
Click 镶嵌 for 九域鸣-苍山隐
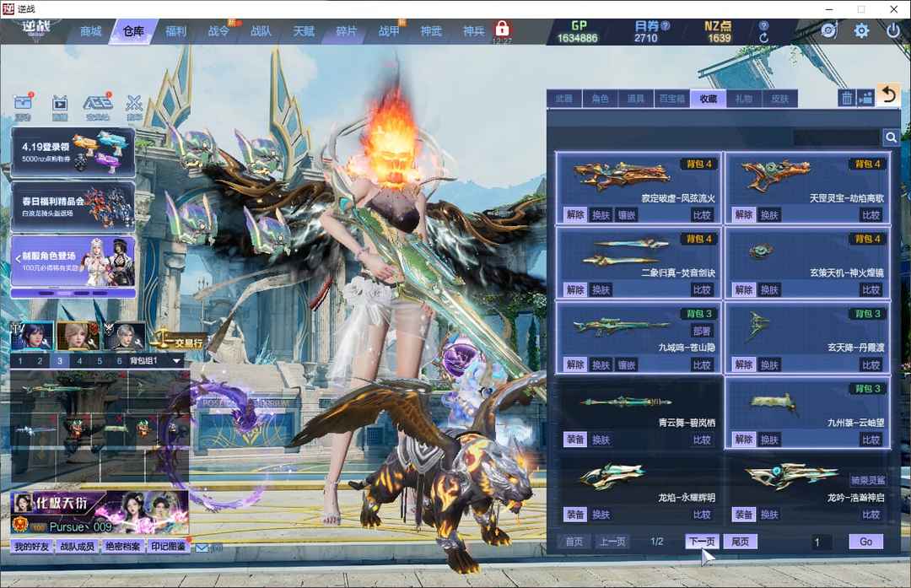(x=626, y=365)
